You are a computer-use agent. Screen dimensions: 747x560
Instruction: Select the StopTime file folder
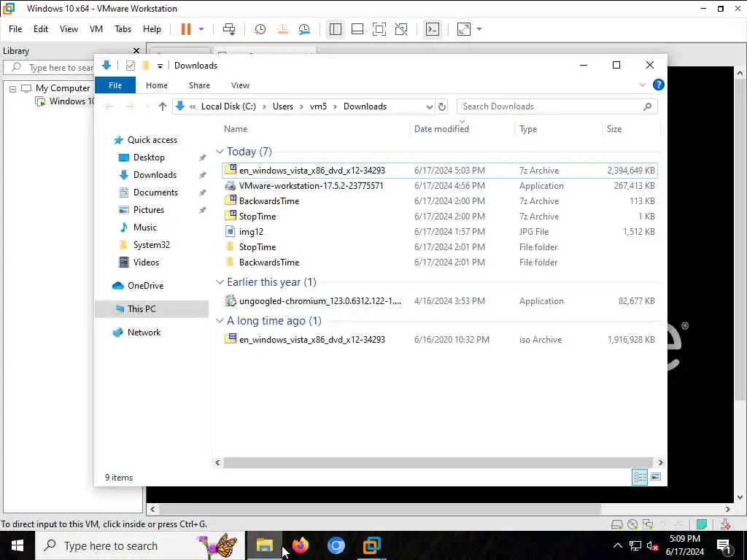440,246
